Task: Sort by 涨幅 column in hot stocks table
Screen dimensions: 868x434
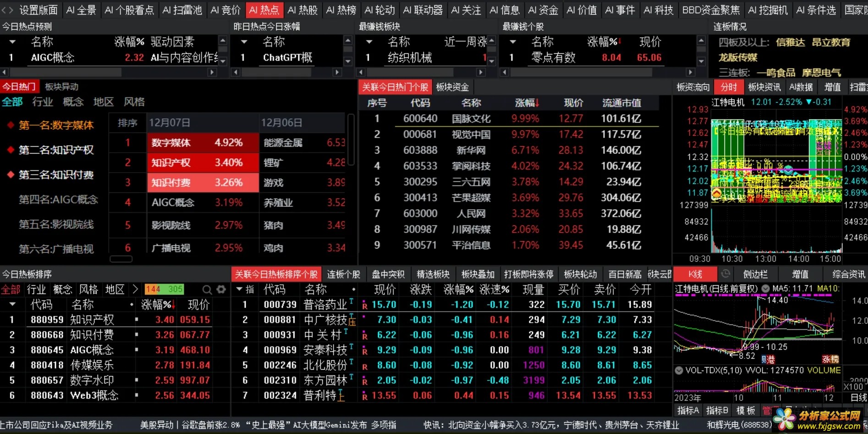Action: (x=527, y=103)
